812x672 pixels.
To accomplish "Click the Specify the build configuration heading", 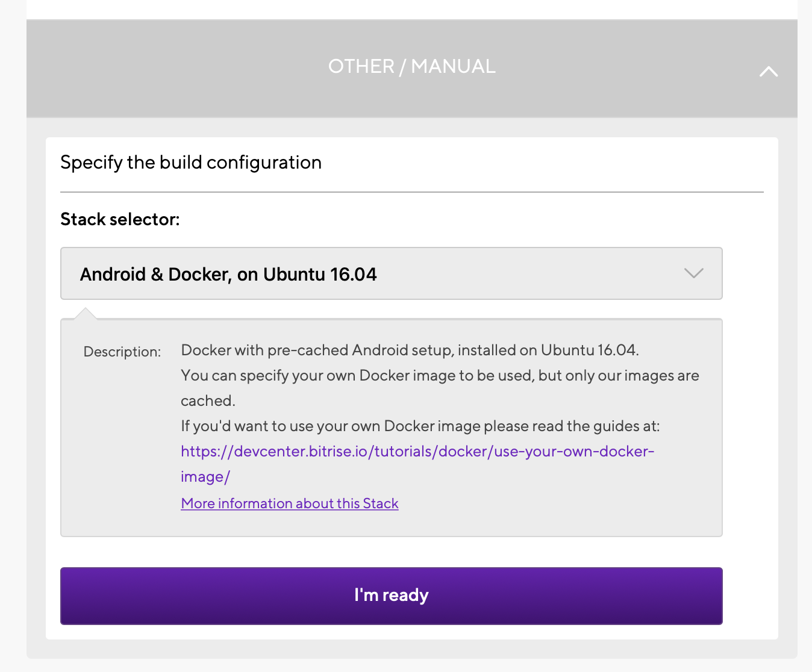I will click(x=191, y=163).
